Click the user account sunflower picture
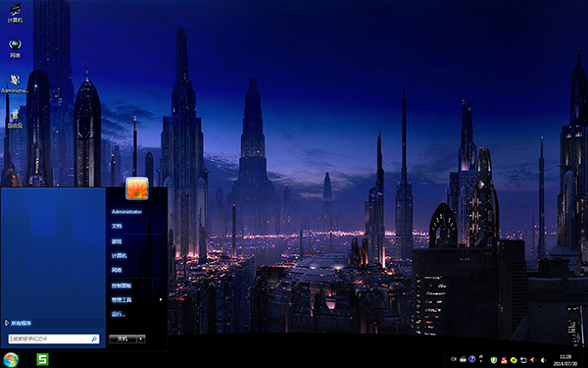The width and height of the screenshot is (588, 368). [x=137, y=188]
